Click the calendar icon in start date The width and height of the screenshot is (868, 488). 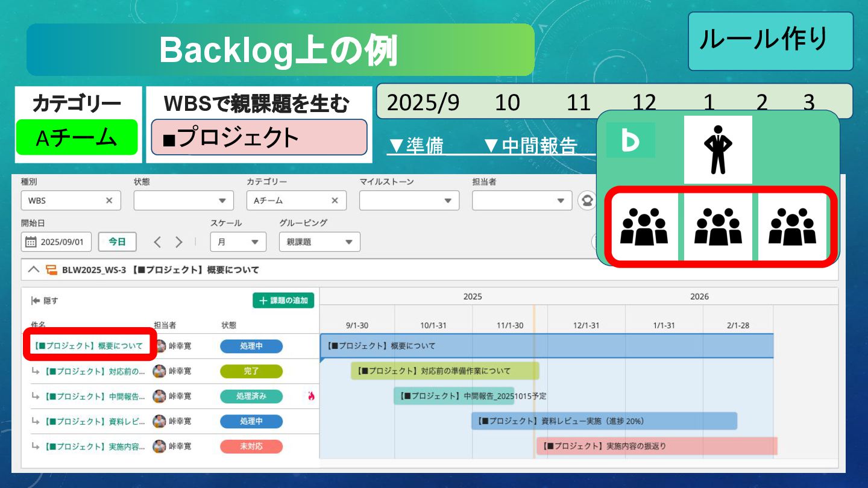[30, 242]
